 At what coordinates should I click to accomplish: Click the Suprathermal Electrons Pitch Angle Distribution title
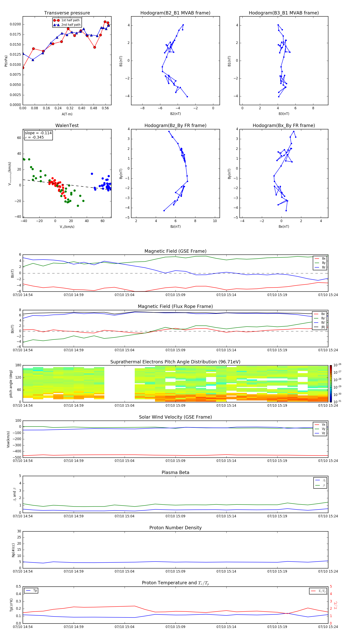[175, 362]
